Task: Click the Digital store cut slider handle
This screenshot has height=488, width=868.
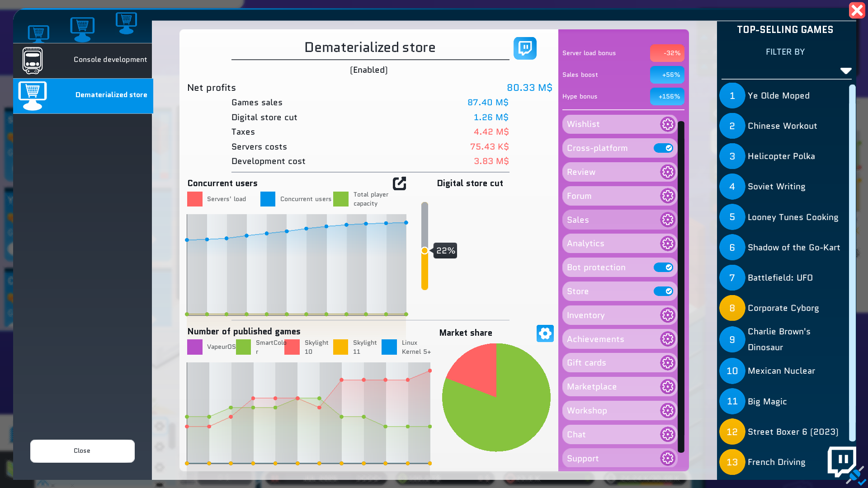Action: tap(425, 251)
